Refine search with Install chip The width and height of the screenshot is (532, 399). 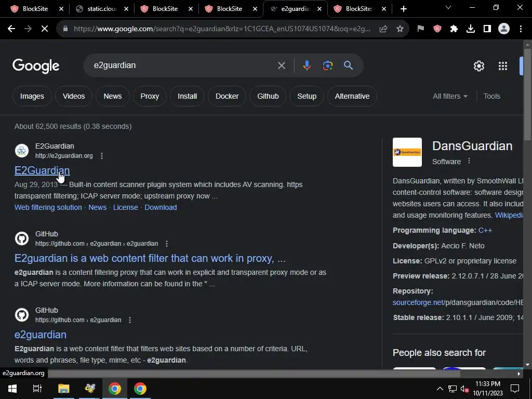coord(187,96)
